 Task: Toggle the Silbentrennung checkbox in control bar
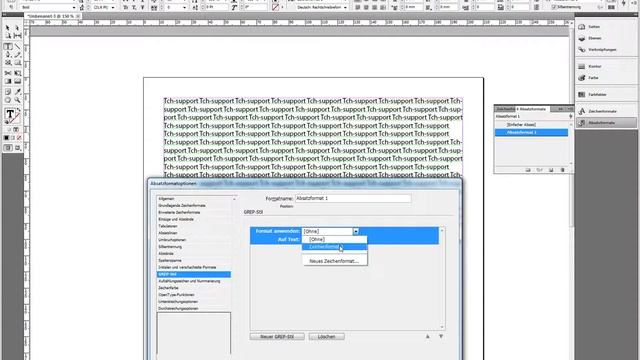point(554,7)
